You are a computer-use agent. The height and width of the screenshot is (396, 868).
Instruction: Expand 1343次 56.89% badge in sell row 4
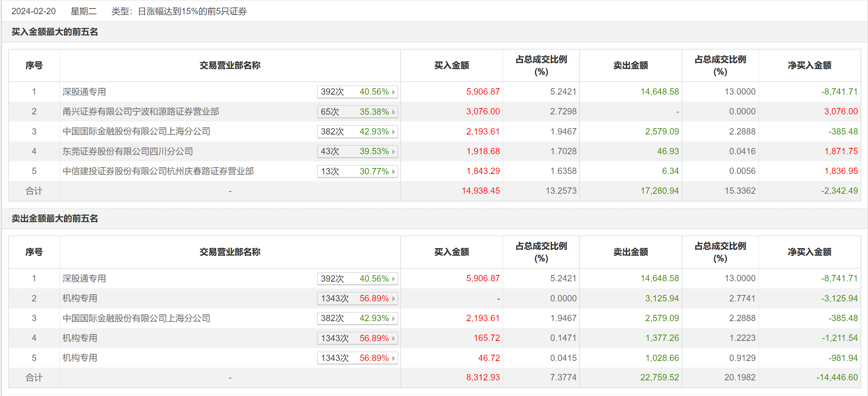click(x=357, y=338)
